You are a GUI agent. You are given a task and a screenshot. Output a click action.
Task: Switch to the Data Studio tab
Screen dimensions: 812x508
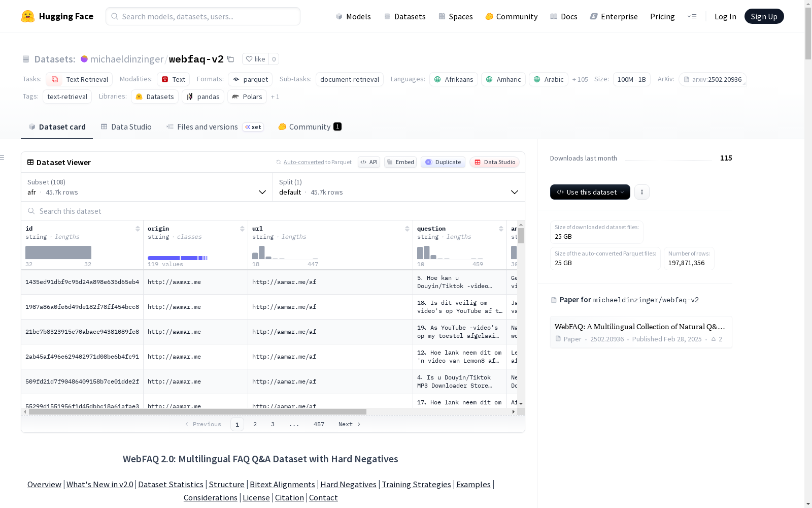126,127
